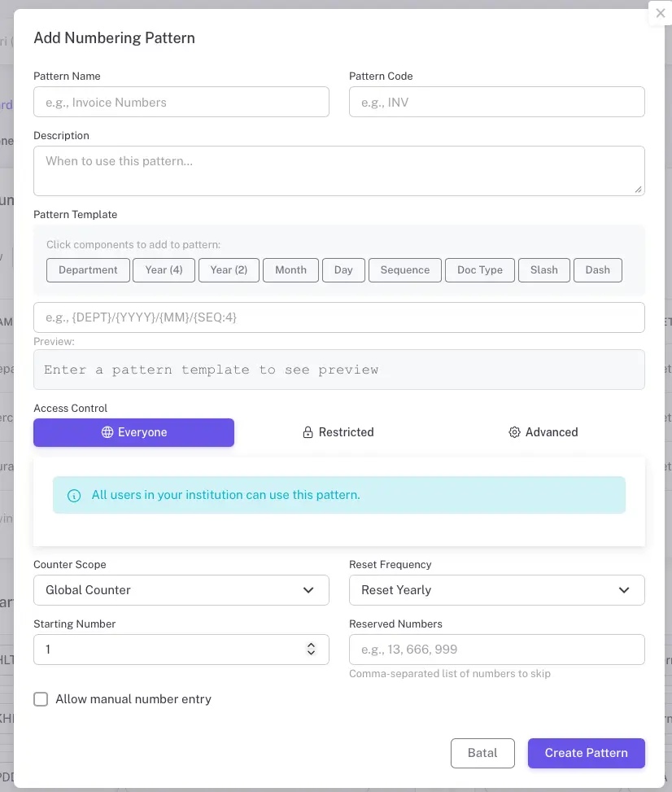Focus the Reserved Numbers input
Viewport: 672px width, 792px height.
click(496, 650)
